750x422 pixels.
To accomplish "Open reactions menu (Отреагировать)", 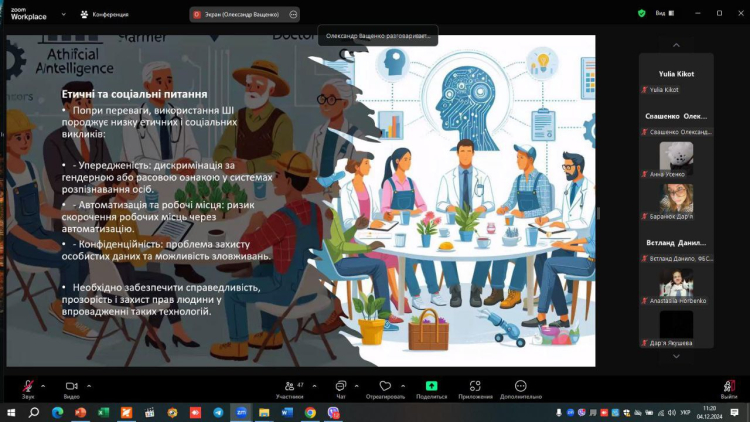I will (x=385, y=386).
